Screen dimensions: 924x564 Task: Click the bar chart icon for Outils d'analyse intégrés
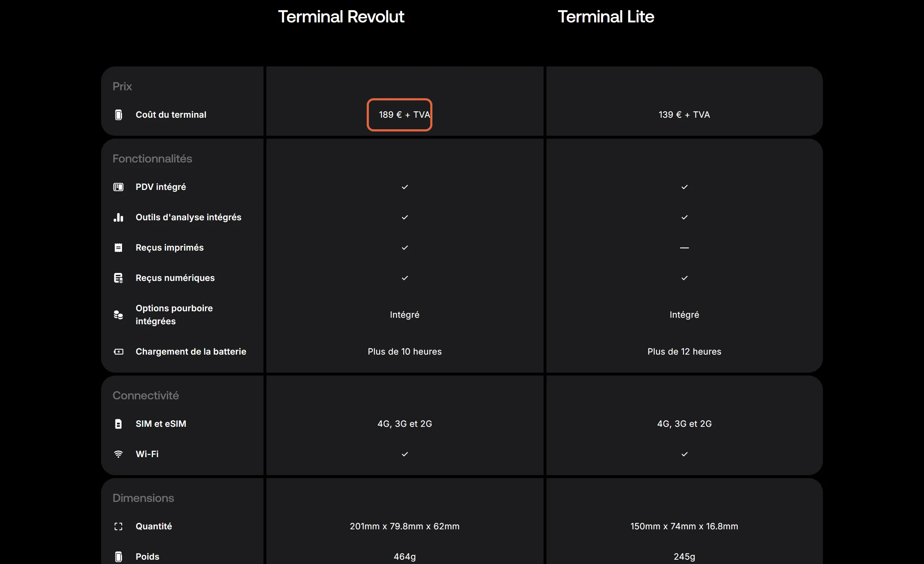click(118, 217)
